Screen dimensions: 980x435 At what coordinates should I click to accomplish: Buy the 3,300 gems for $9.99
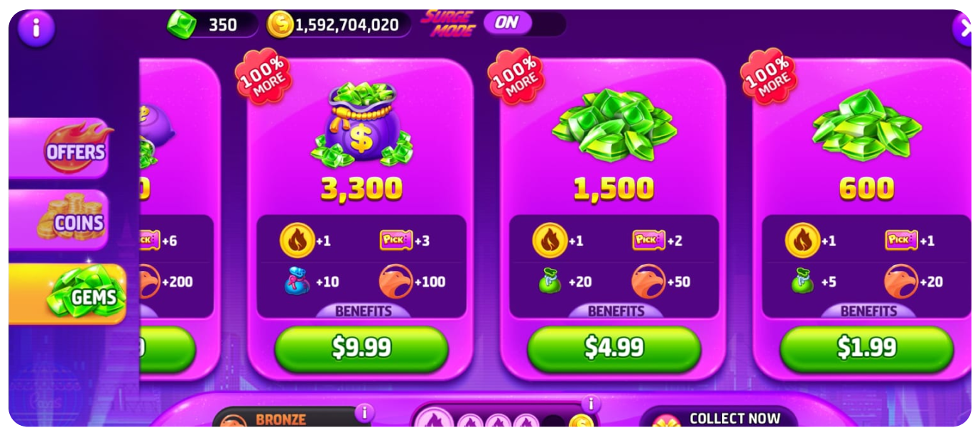point(361,348)
